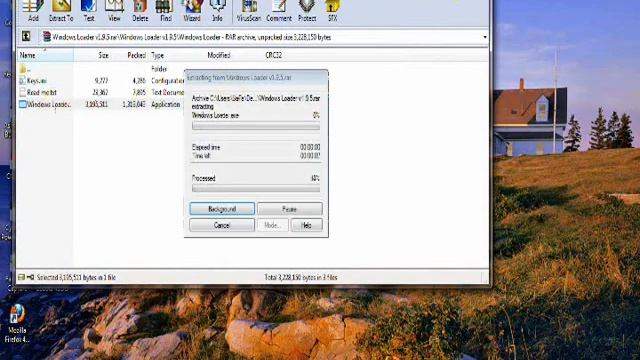Screen dimensions: 640x360
Task: Show archive Info icon
Action: [217, 11]
